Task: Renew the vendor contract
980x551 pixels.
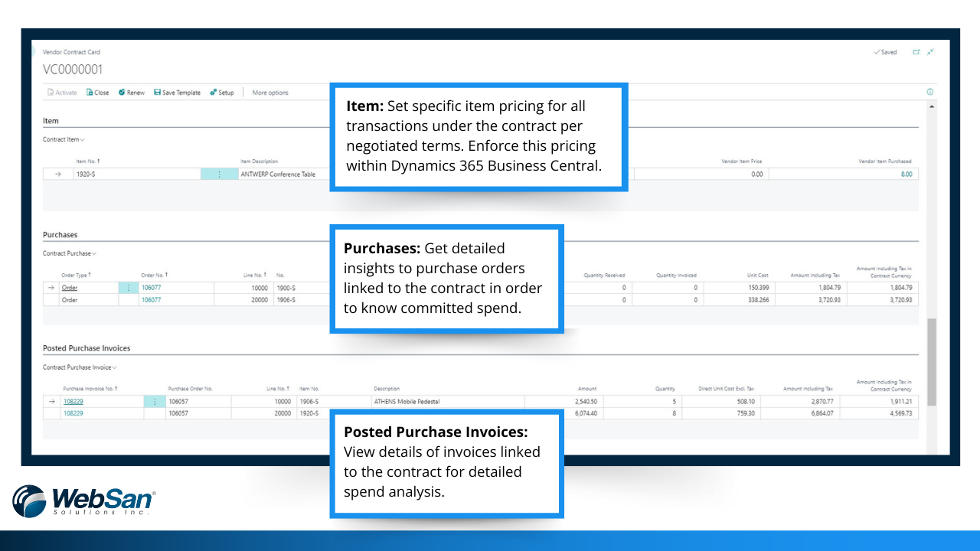Action: [132, 93]
